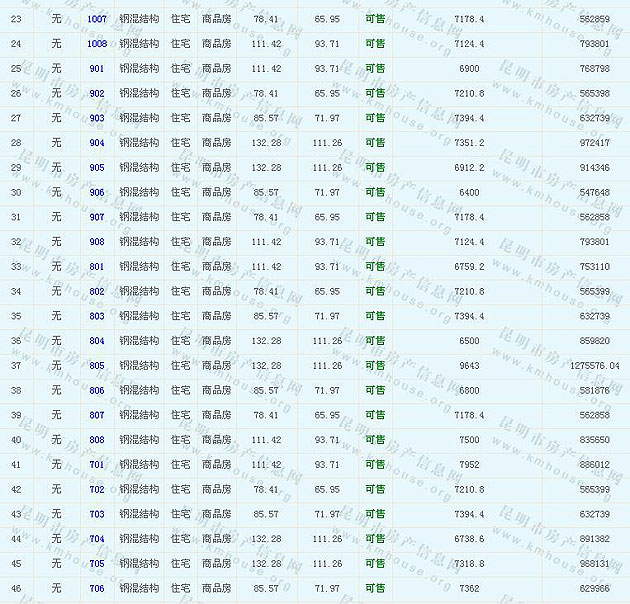Click the 可售 status in row 46
Screen dimensions: 630x604
click(374, 589)
